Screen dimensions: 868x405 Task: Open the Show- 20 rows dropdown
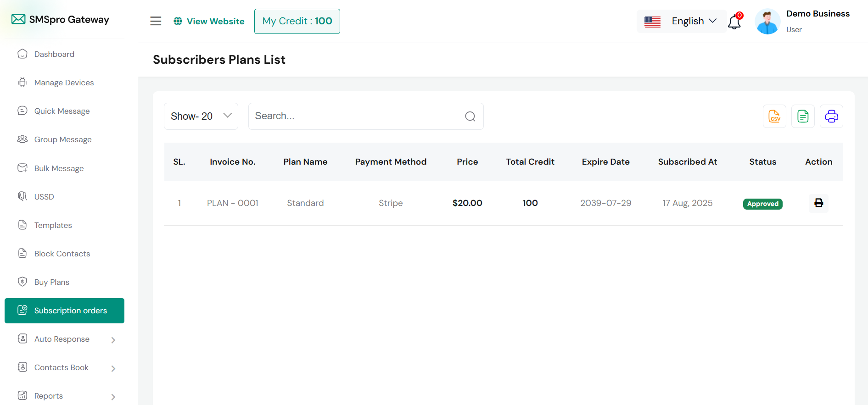(x=201, y=117)
